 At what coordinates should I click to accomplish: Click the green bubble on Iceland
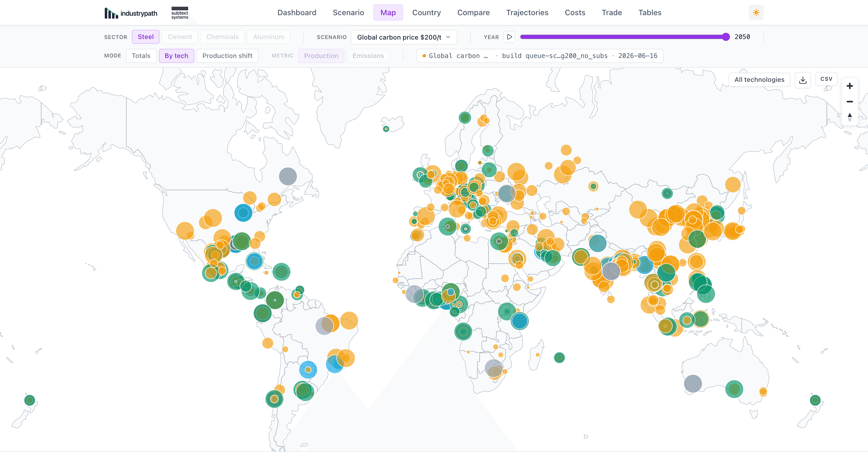386,129
